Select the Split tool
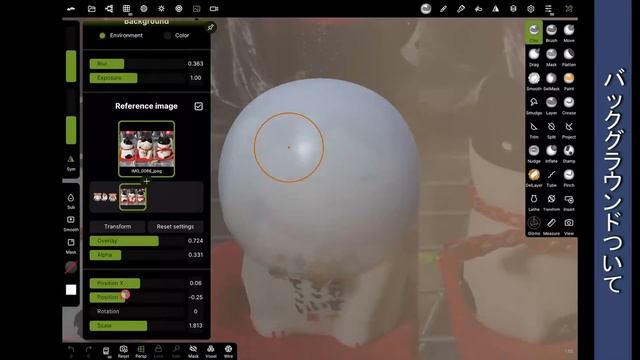 pos(551,129)
